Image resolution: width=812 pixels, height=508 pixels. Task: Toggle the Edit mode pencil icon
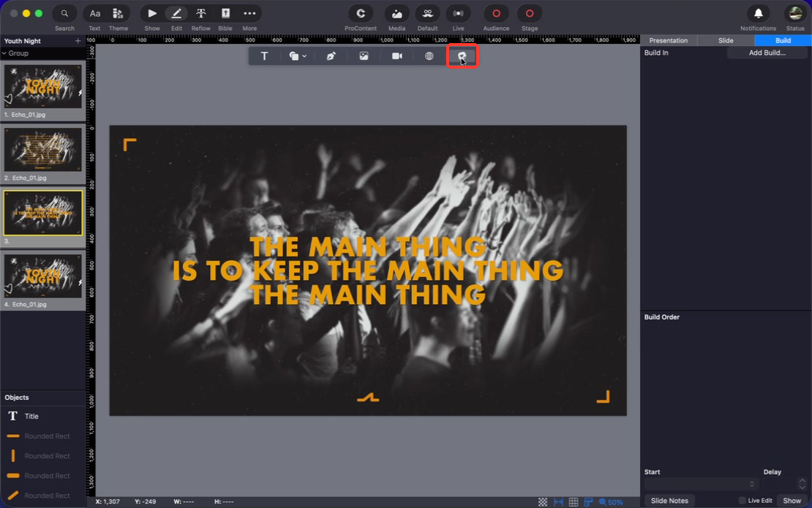[x=176, y=14]
